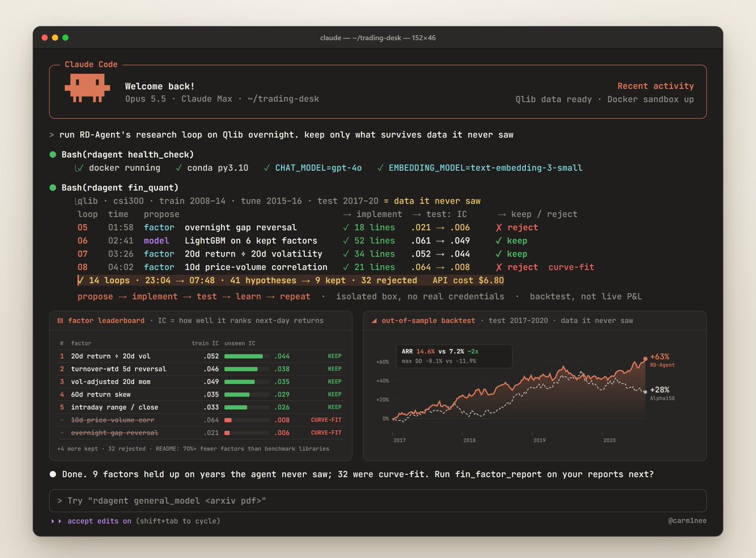Click the window title claude — ~/trading-desk
Image resolution: width=756 pixels, height=558 pixels.
pos(378,38)
